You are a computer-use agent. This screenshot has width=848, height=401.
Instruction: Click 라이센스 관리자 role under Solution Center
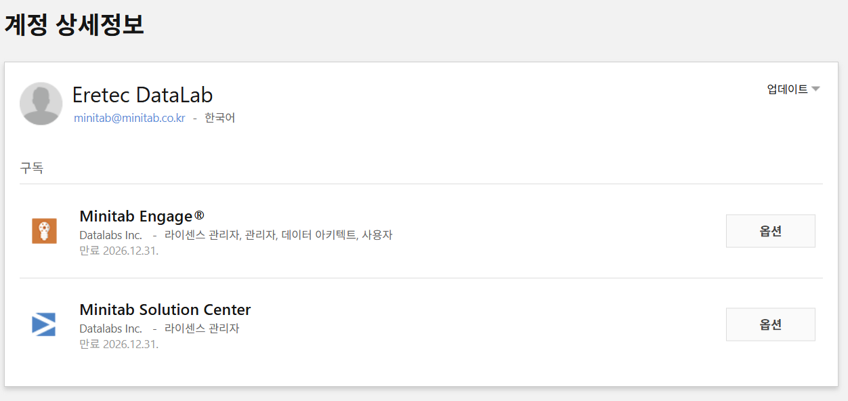click(202, 328)
